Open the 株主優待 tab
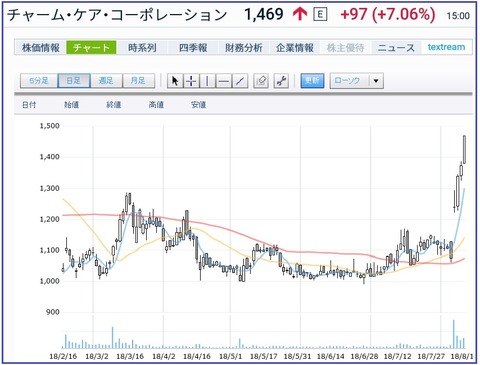Screen dimensions: 480x365 pyautogui.click(x=345, y=47)
